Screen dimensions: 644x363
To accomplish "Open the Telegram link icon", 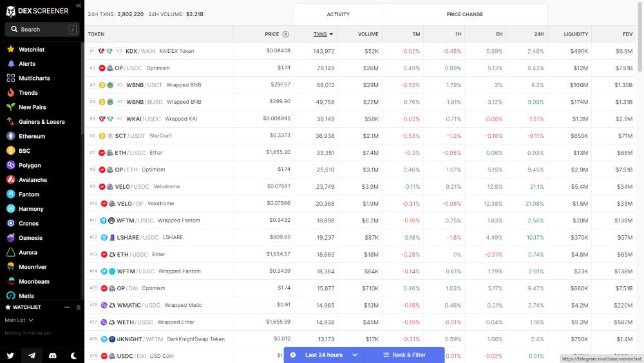I will tap(32, 356).
